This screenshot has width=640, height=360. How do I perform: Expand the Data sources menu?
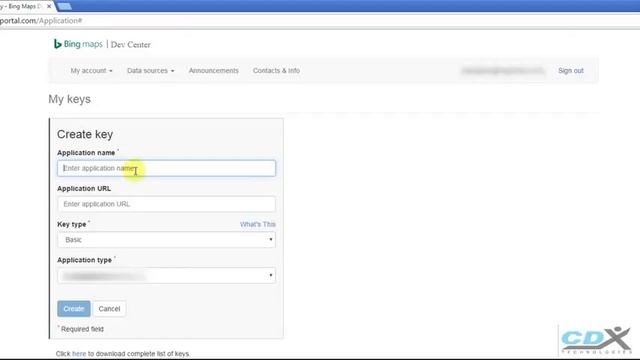pos(151,71)
